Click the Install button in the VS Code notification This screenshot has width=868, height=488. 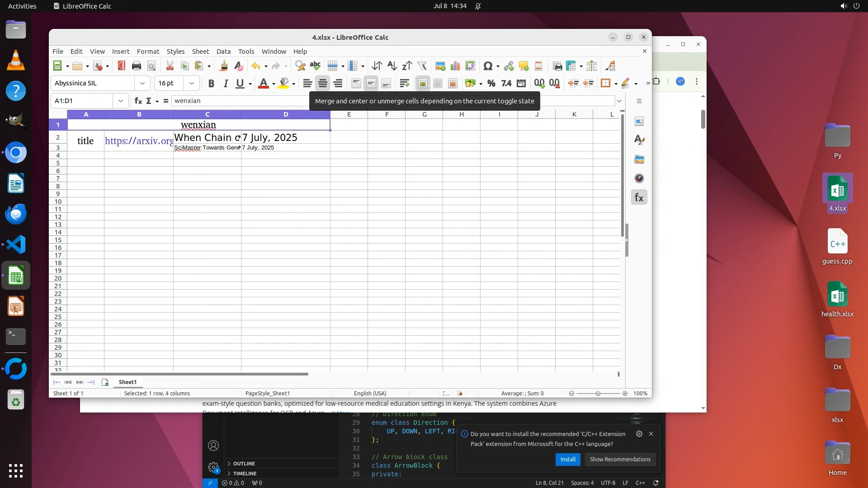(568, 460)
